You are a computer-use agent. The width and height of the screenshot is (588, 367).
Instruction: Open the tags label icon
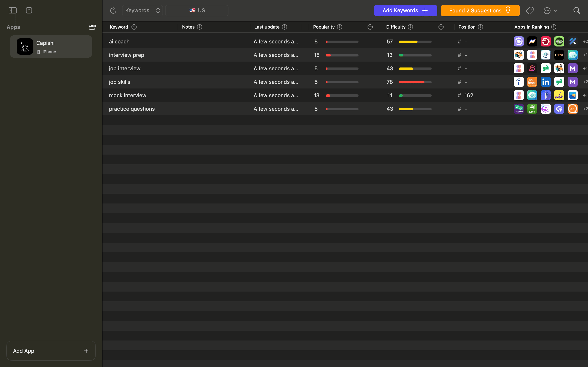click(530, 10)
